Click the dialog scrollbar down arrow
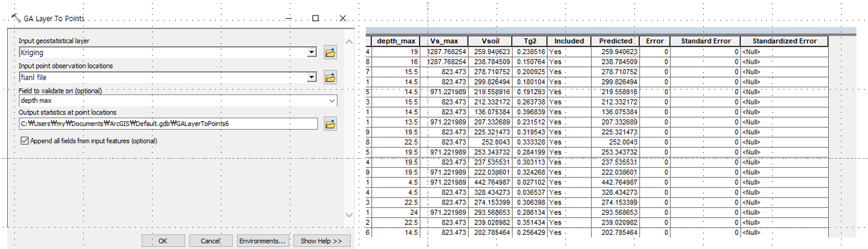This screenshot has width=868, height=249. click(350, 215)
